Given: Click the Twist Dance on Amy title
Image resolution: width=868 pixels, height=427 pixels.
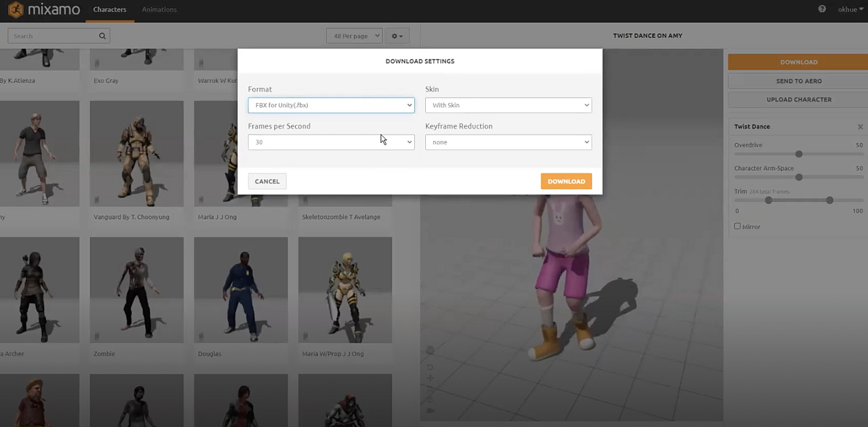Looking at the screenshot, I should [x=648, y=36].
